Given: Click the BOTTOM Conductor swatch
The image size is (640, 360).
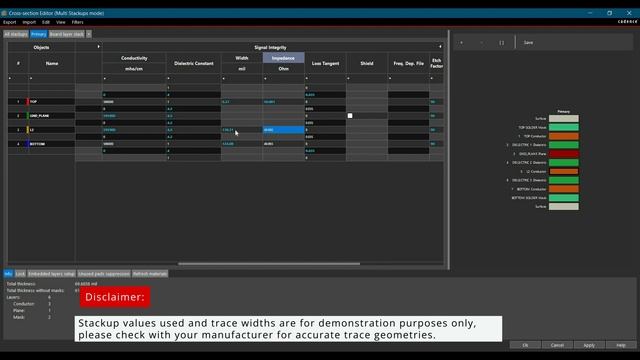Looking at the screenshot, I should coord(564,189).
